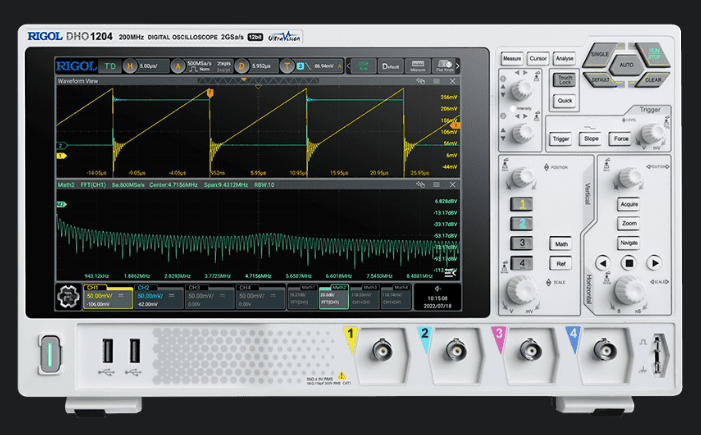This screenshot has width=701, height=435.
Task: Tap the orange H horizontal timebase badge
Action: (130, 66)
